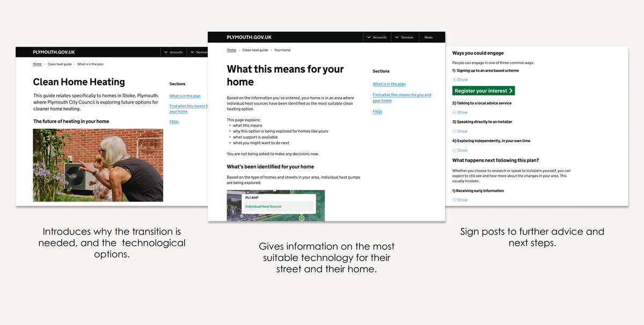The image size is (644, 325).
Task: Expand Show under Speaking directly to an installer
Action: tap(460, 131)
